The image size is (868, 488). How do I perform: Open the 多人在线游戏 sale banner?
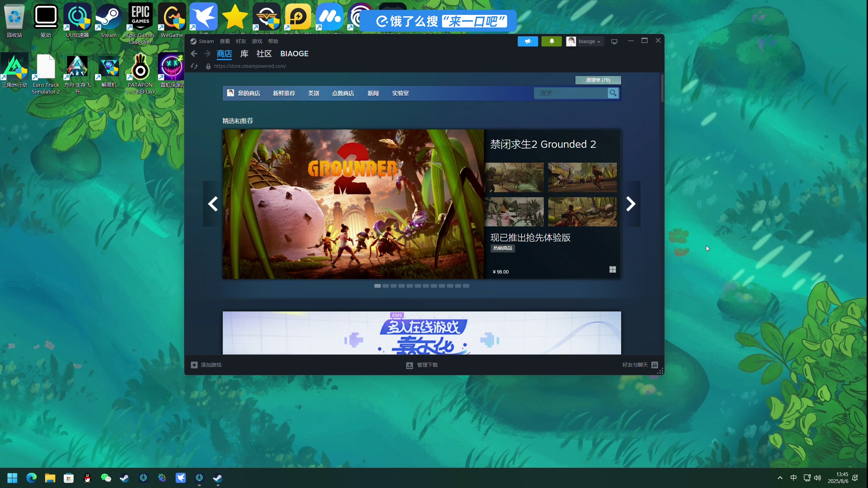pos(422,333)
